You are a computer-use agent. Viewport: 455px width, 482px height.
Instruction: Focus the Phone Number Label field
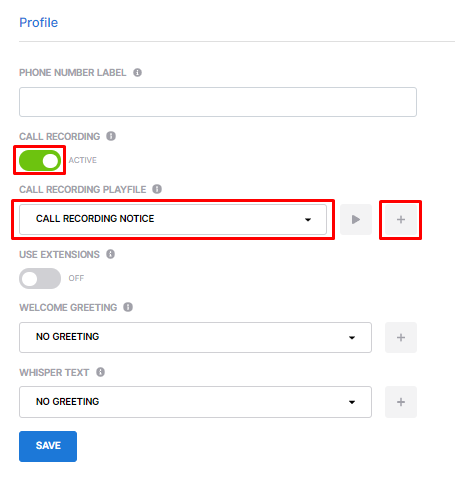point(218,102)
